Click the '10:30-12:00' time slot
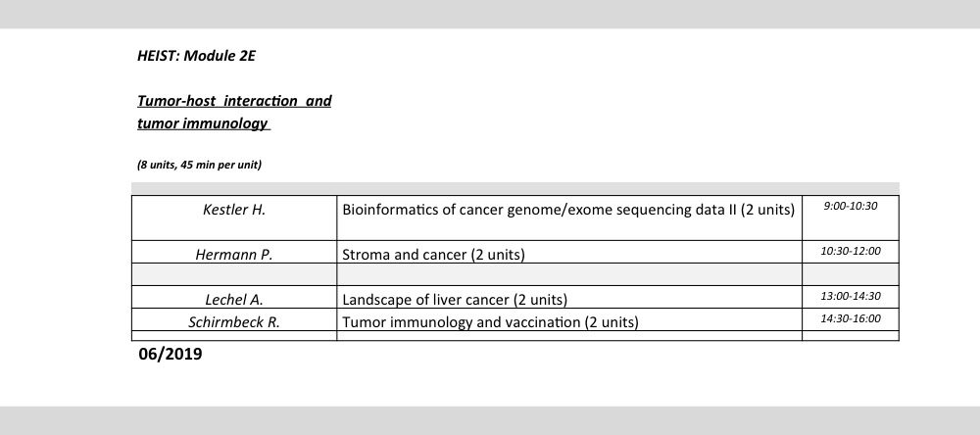 [850, 252]
